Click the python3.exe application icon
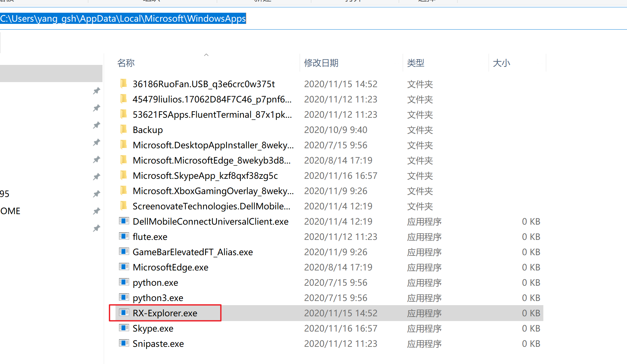This screenshot has width=627, height=364. (x=124, y=297)
